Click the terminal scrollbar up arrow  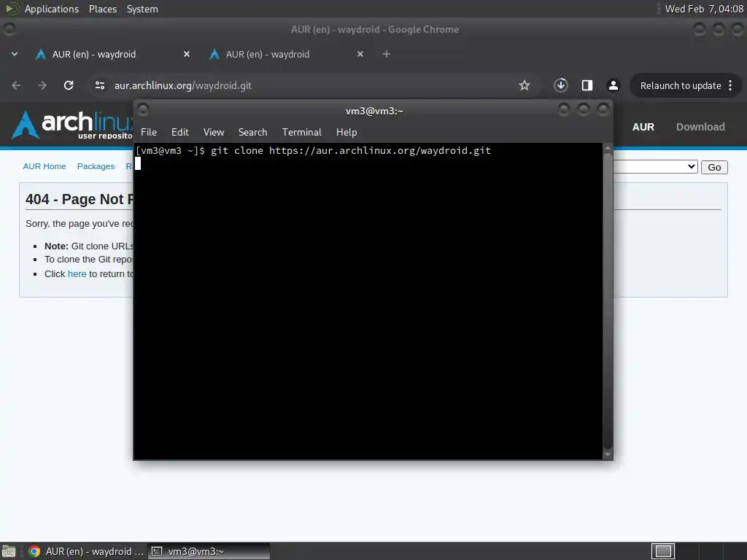click(608, 148)
